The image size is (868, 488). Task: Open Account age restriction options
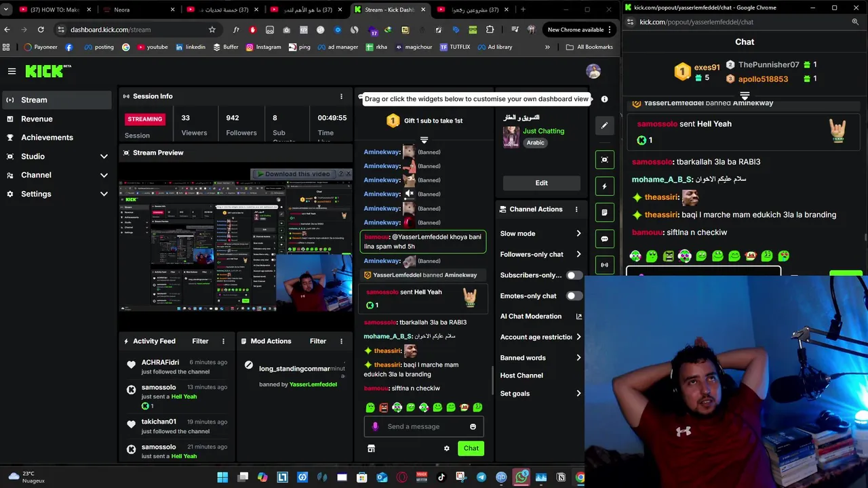point(540,337)
